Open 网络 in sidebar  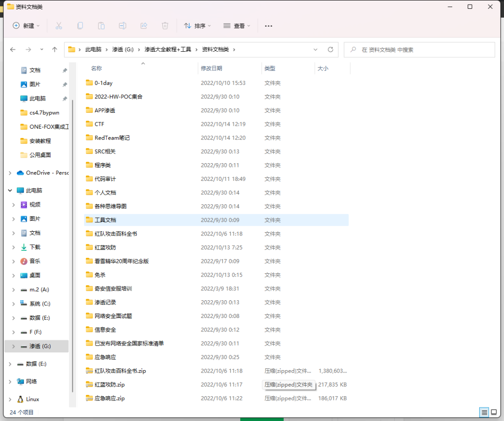(27, 381)
